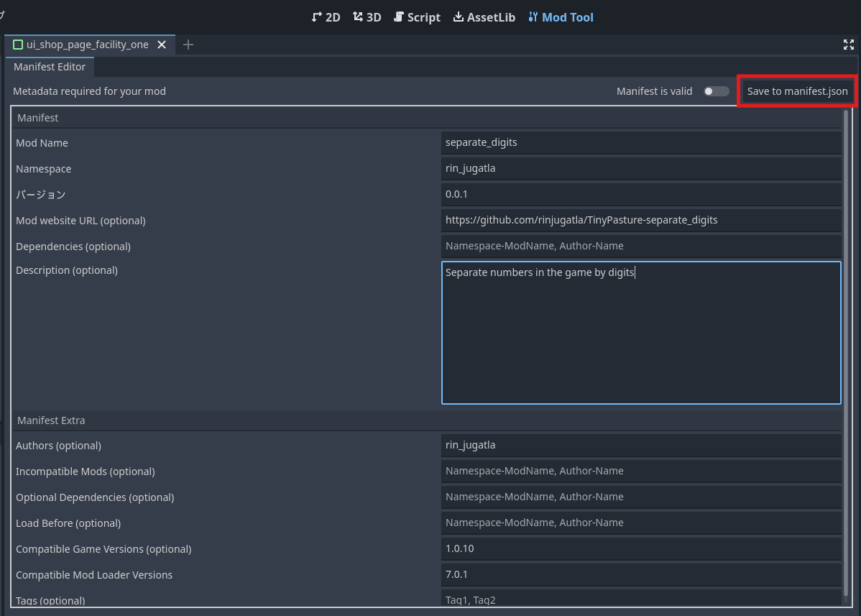Focus the Mod Name input field
The height and width of the screenshot is (616, 861).
641,142
